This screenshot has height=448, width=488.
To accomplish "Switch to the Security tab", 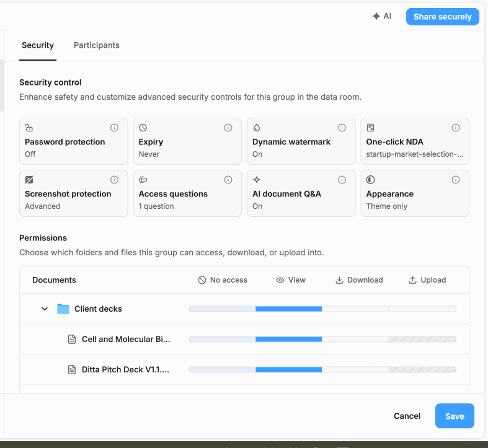I will coord(38,45).
